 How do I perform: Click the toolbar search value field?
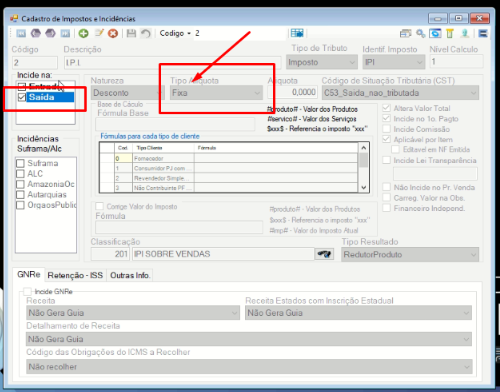[x=239, y=33]
